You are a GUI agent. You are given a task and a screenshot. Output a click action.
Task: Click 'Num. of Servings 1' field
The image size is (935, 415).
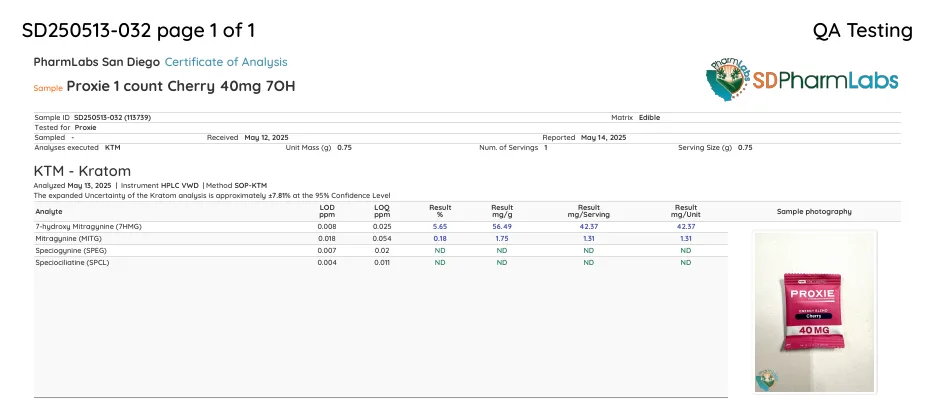click(x=513, y=147)
